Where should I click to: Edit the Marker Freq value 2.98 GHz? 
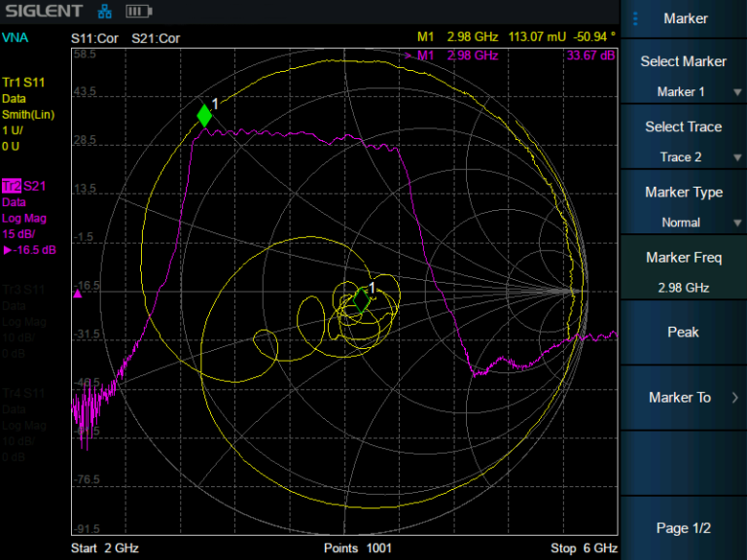point(683,272)
